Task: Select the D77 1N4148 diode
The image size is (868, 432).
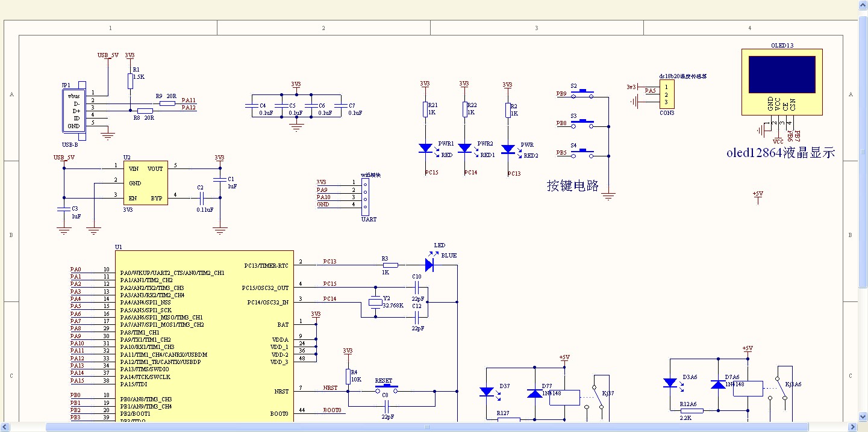Action: pyautogui.click(x=534, y=393)
